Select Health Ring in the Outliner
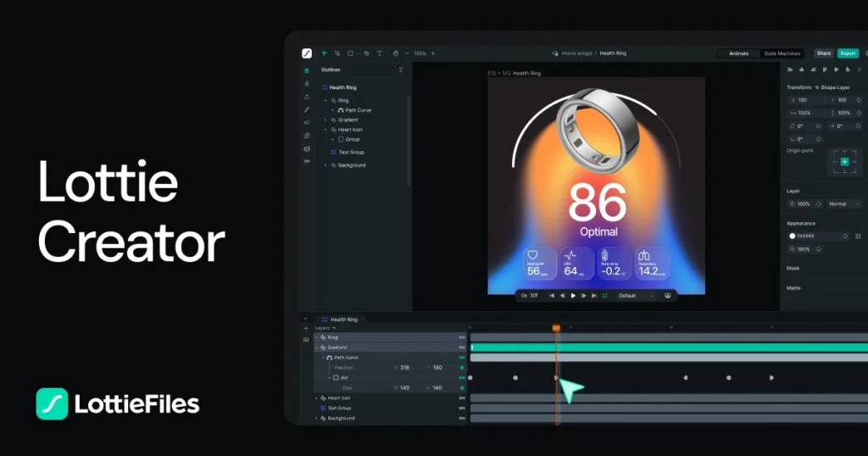 (342, 87)
